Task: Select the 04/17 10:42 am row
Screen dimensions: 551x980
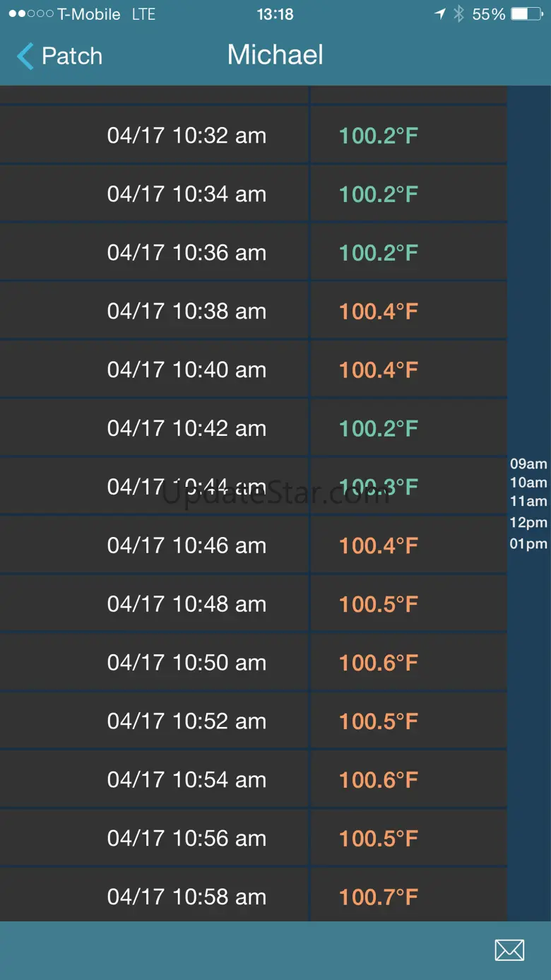Action: [254, 428]
